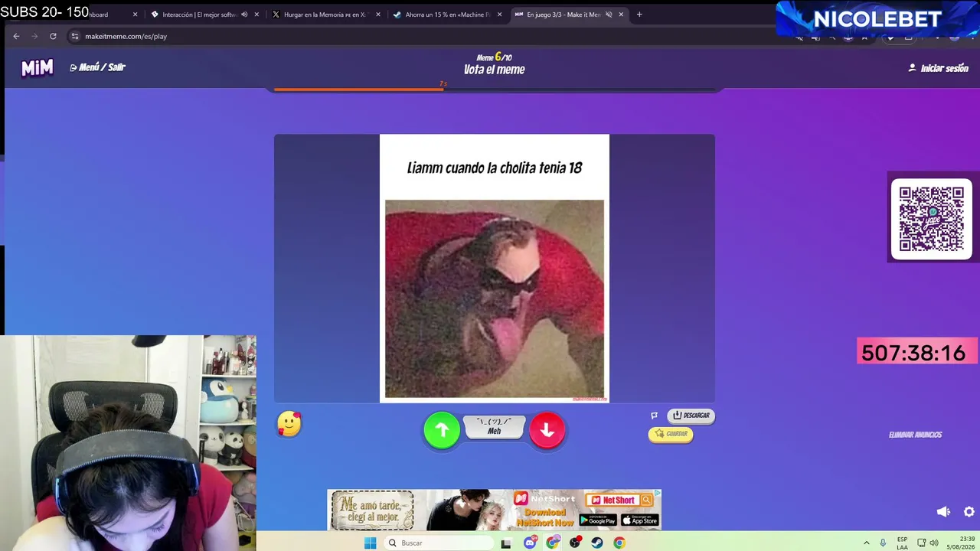Downvote the meme with the red arrow
Screen dimensions: 980x551
coord(547,430)
